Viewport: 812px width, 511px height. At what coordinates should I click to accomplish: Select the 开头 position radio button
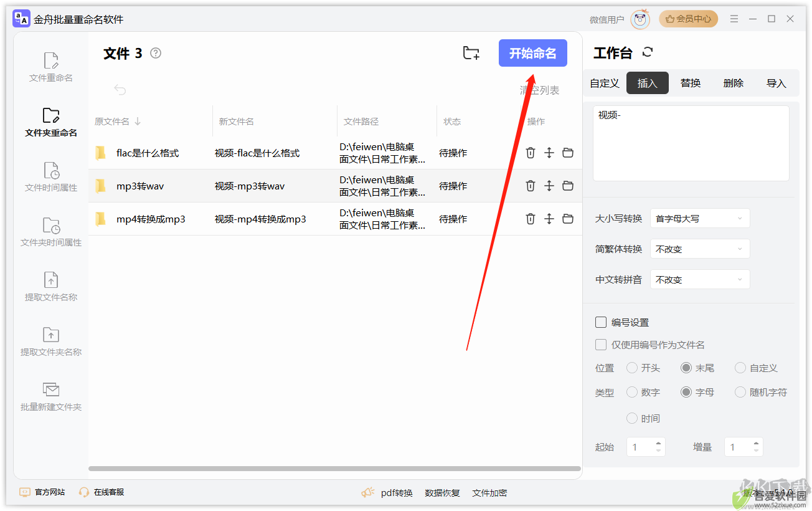(632, 368)
